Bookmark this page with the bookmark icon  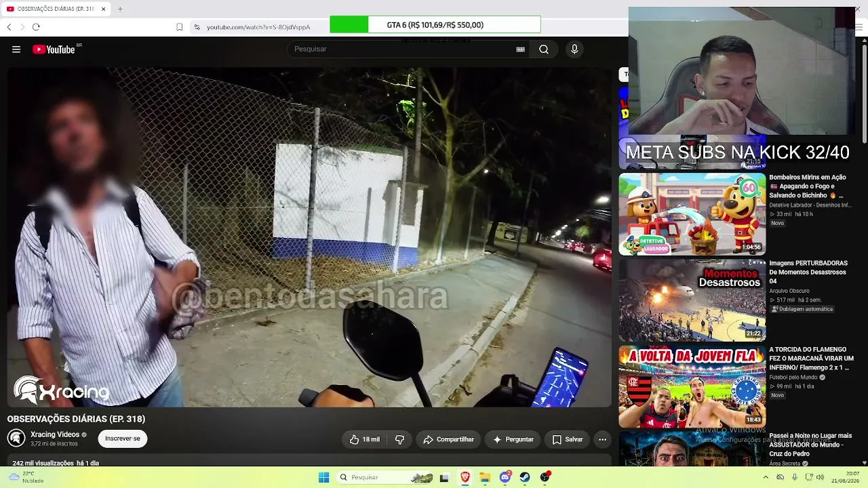(180, 27)
